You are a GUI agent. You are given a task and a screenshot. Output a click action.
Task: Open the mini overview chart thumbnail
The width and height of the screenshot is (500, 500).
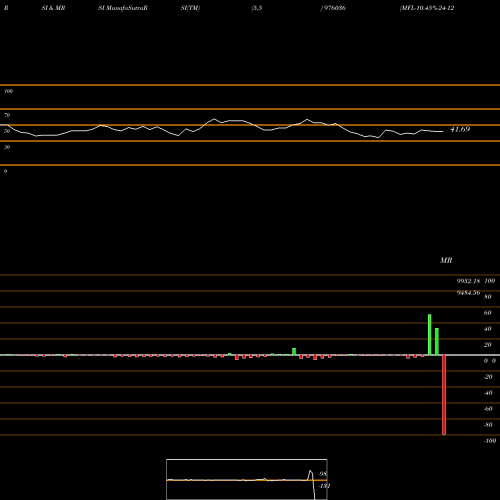click(x=247, y=479)
